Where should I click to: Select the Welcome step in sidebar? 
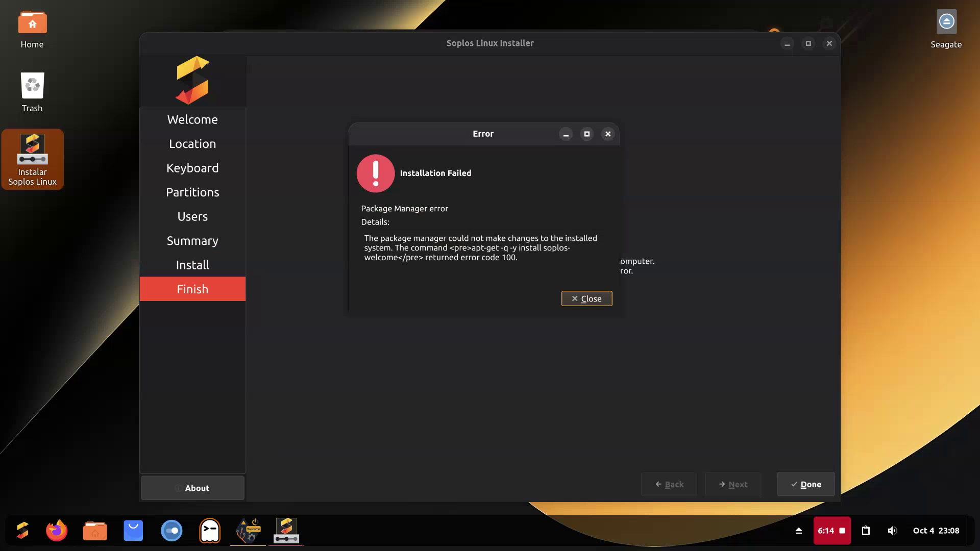click(192, 119)
